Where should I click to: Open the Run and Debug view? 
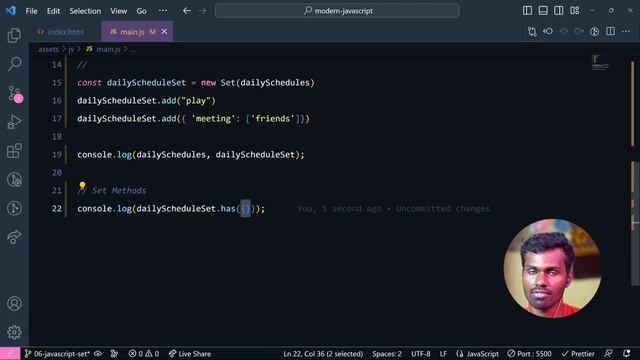coord(14,122)
